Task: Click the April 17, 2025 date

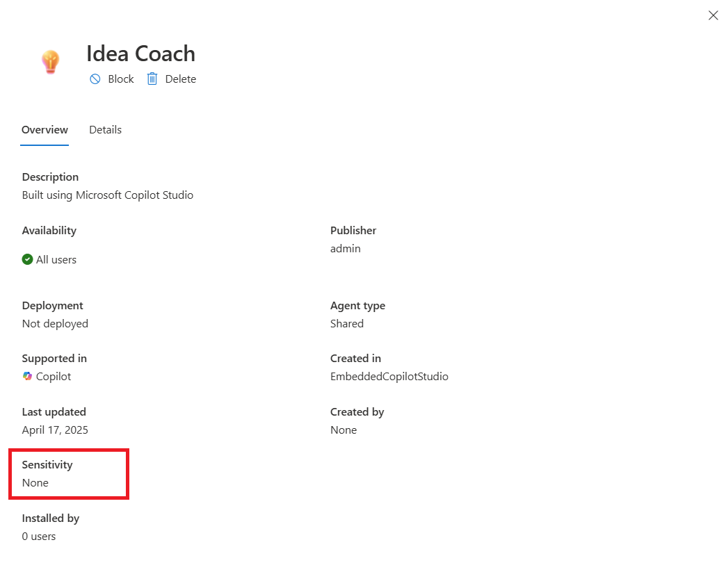Action: pos(55,430)
